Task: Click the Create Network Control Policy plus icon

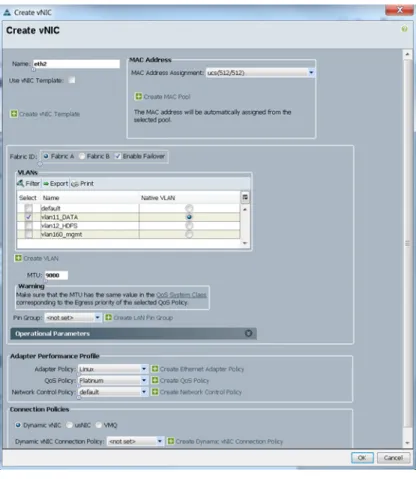Action: (155, 392)
